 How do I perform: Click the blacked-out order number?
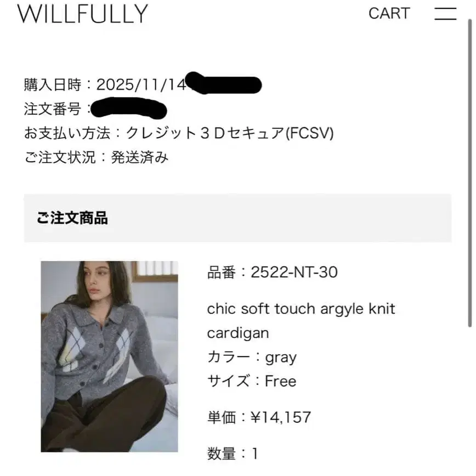click(129, 108)
